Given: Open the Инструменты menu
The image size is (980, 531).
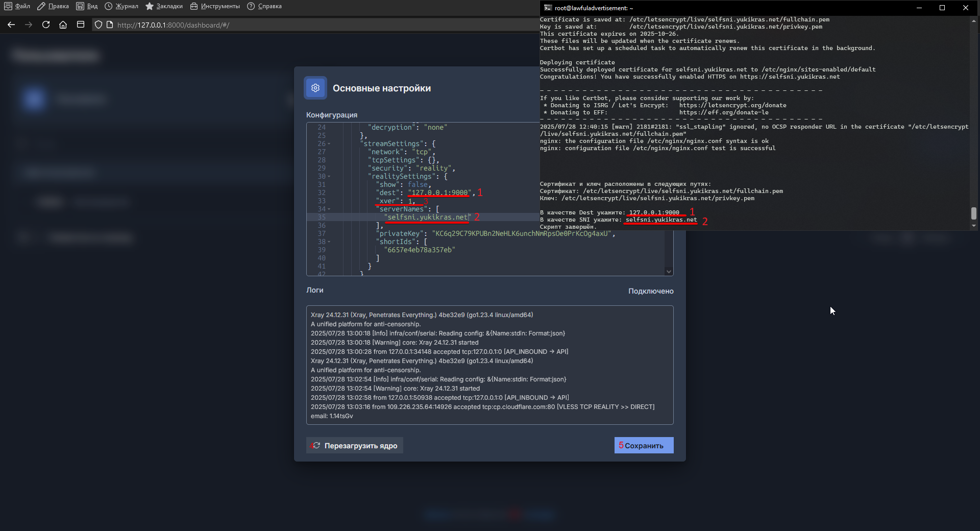Looking at the screenshot, I should (215, 6).
